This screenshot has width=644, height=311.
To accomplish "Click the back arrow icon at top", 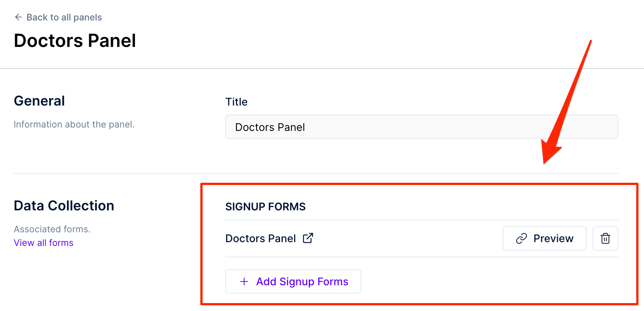I will point(18,17).
